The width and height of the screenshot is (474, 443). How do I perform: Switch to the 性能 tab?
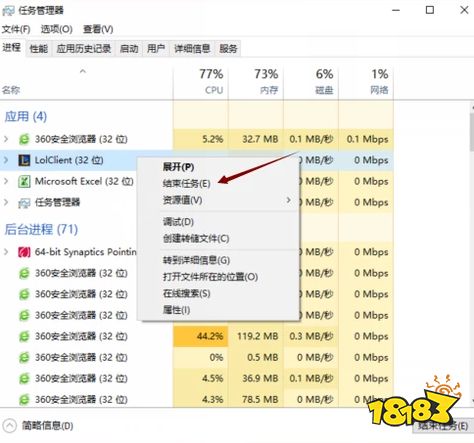pos(39,49)
